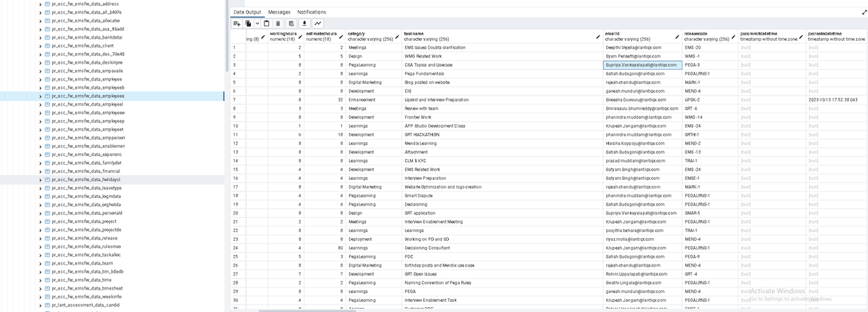Select pr_ecc_fw_emsfw_data_experienc in tree
This screenshot has height=312, width=868.
pos(87,155)
